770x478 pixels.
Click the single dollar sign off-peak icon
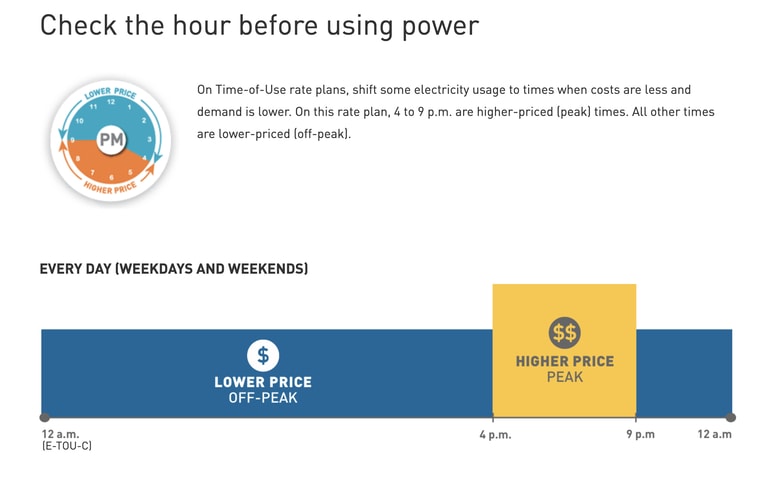click(263, 354)
